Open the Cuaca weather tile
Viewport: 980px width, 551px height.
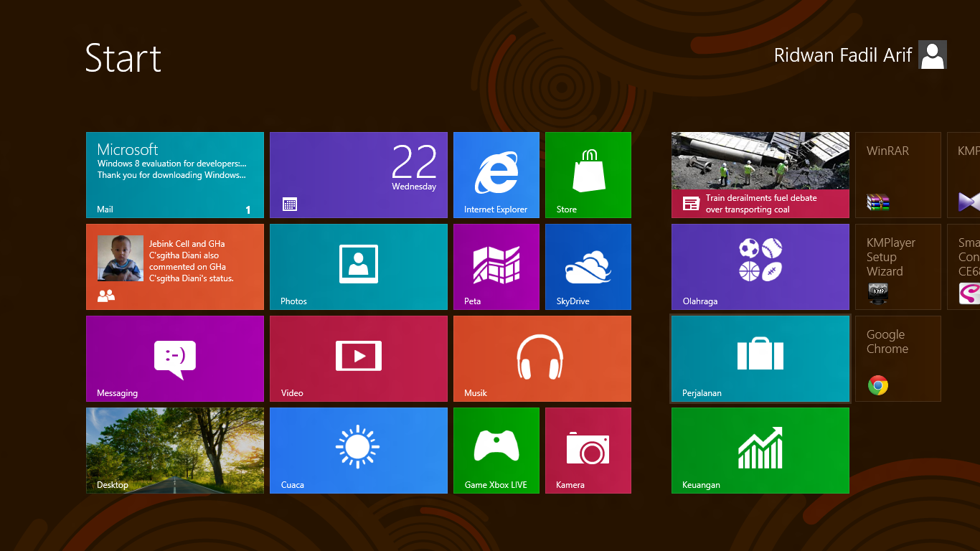point(358,450)
